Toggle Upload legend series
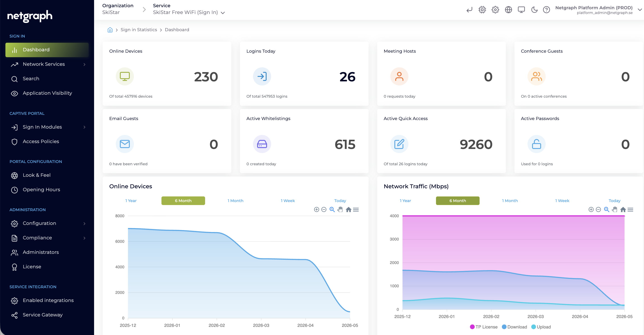644x335 pixels. [x=541, y=327]
